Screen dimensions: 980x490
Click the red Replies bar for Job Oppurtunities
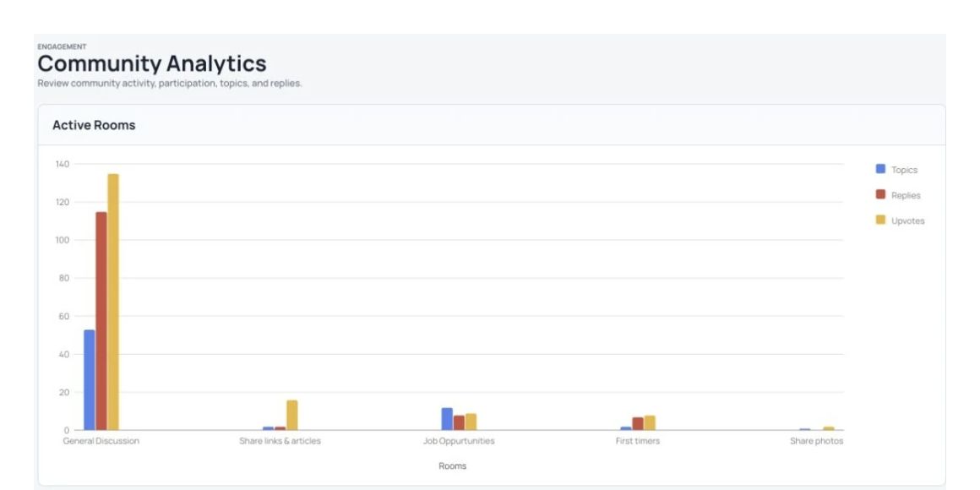[x=459, y=423]
